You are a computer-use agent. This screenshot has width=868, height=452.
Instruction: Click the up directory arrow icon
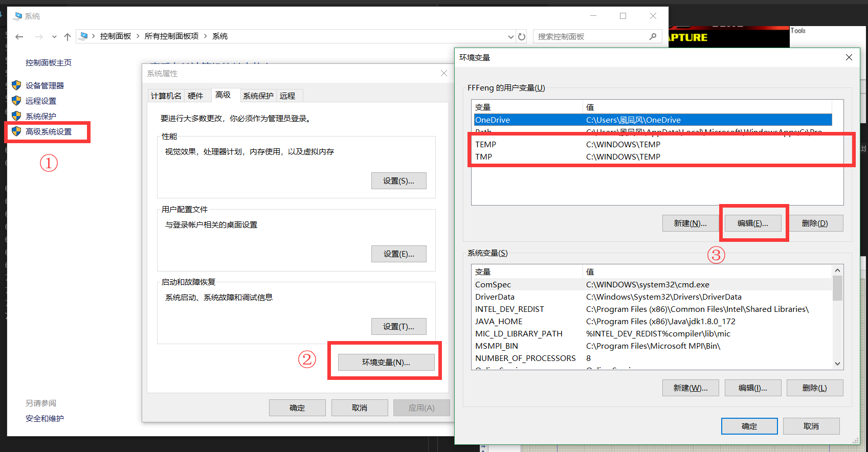[67, 37]
